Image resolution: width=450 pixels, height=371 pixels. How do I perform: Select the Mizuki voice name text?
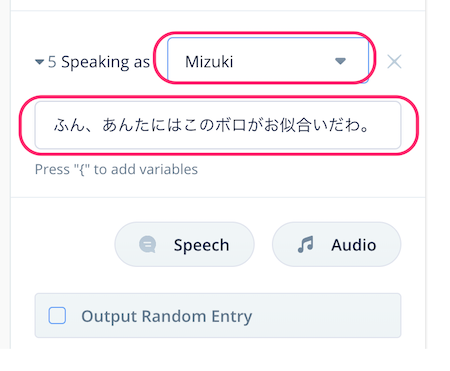(209, 62)
